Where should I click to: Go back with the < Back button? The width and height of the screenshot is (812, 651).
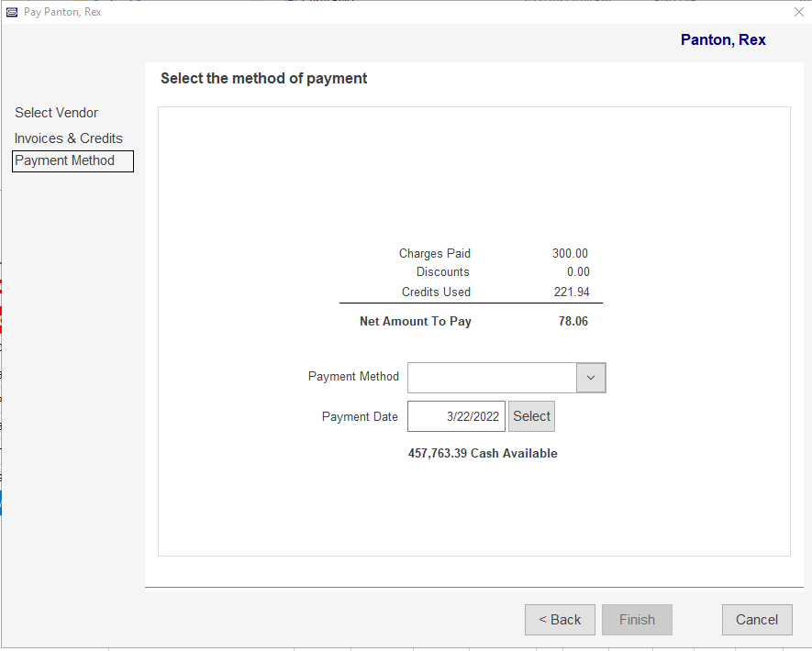click(x=560, y=620)
